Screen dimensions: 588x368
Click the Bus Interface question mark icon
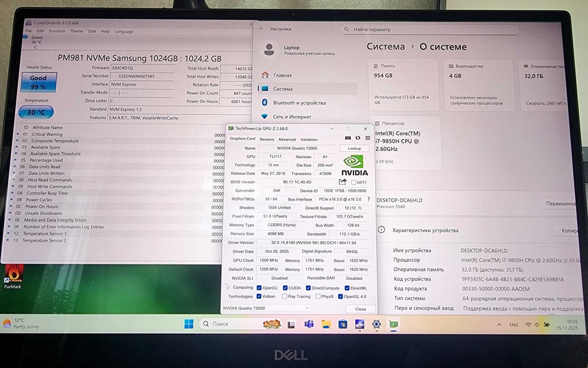(369, 199)
